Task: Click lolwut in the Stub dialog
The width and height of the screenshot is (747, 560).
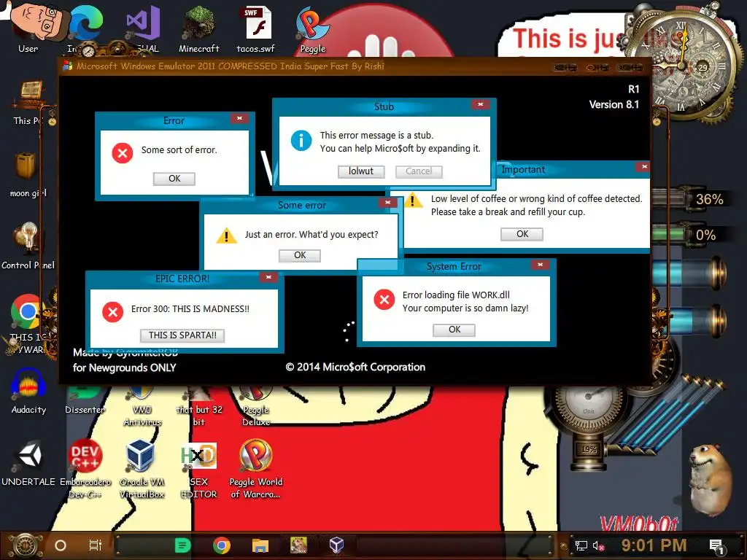Action: 361,171
